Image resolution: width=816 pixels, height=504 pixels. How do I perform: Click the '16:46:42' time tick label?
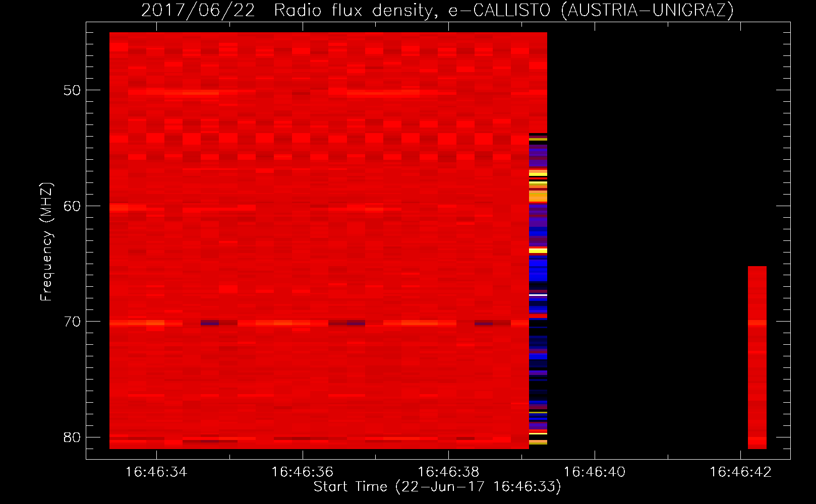[x=740, y=472]
